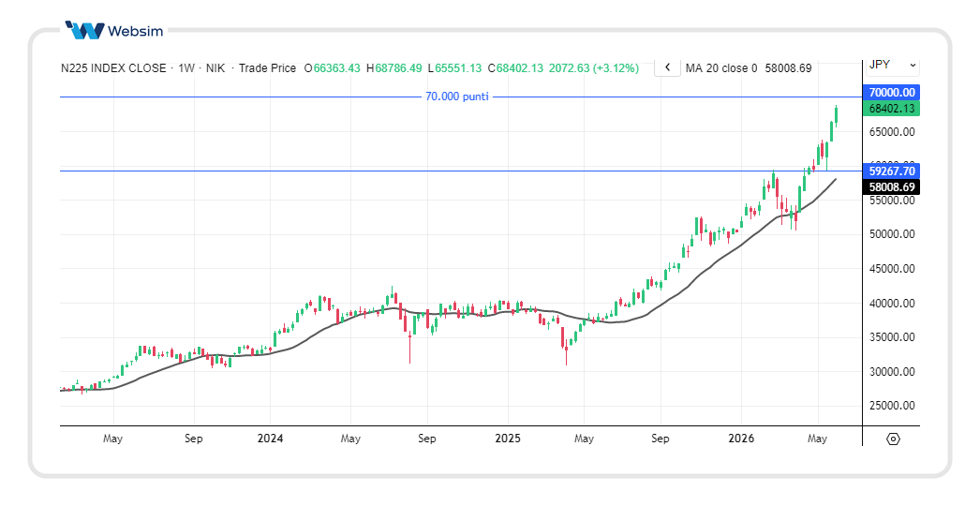980x506 pixels.
Task: Select the MA 20 close 0 indicator
Action: 720,68
